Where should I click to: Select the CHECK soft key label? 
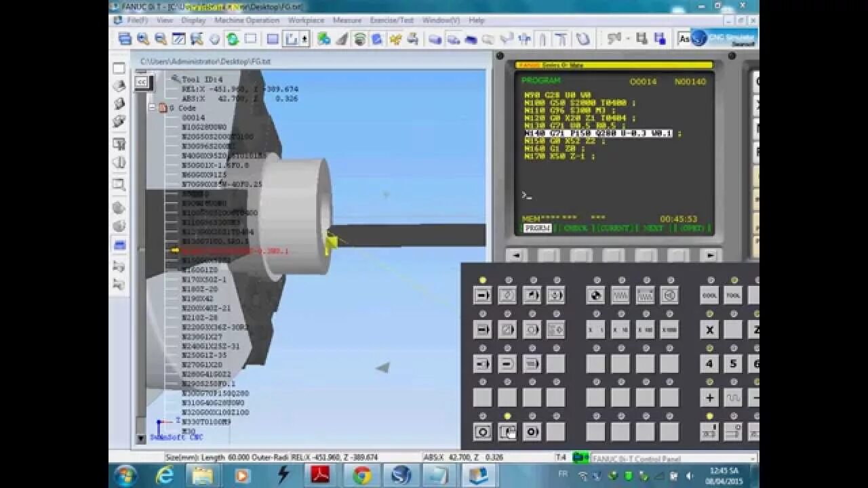click(575, 228)
